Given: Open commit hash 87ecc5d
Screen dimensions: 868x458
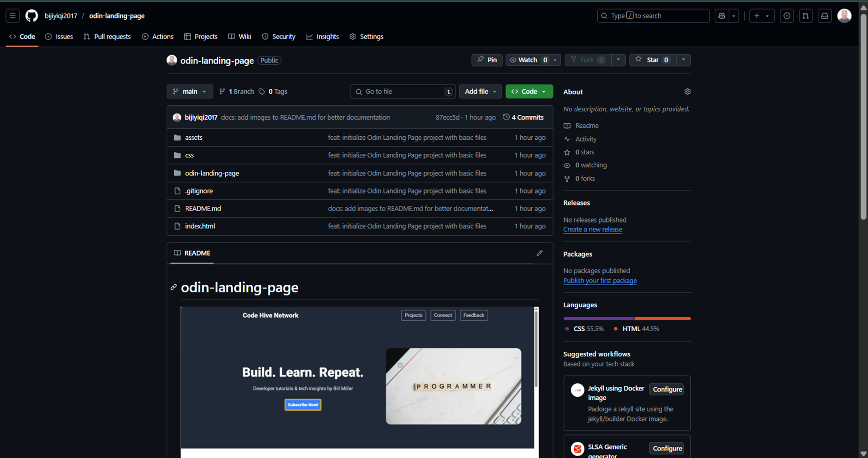Looking at the screenshot, I should pos(448,117).
